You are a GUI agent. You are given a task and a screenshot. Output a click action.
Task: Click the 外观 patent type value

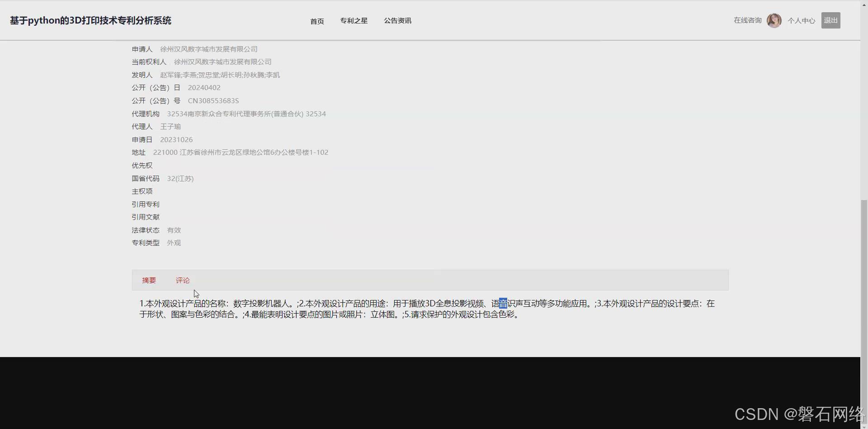click(174, 243)
